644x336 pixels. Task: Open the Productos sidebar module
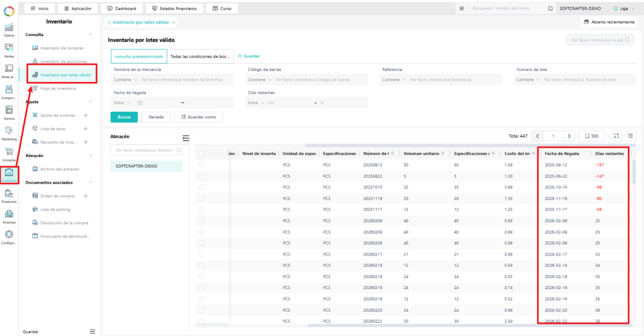9,196
